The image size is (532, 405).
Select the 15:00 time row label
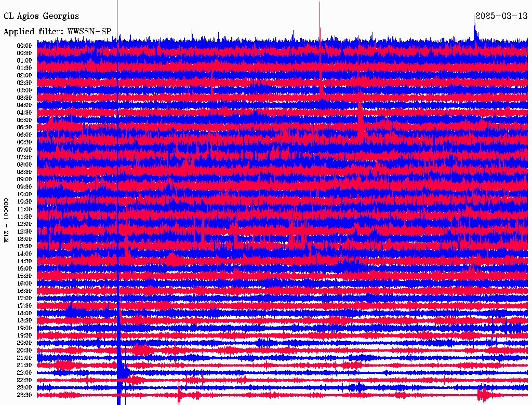coord(24,268)
